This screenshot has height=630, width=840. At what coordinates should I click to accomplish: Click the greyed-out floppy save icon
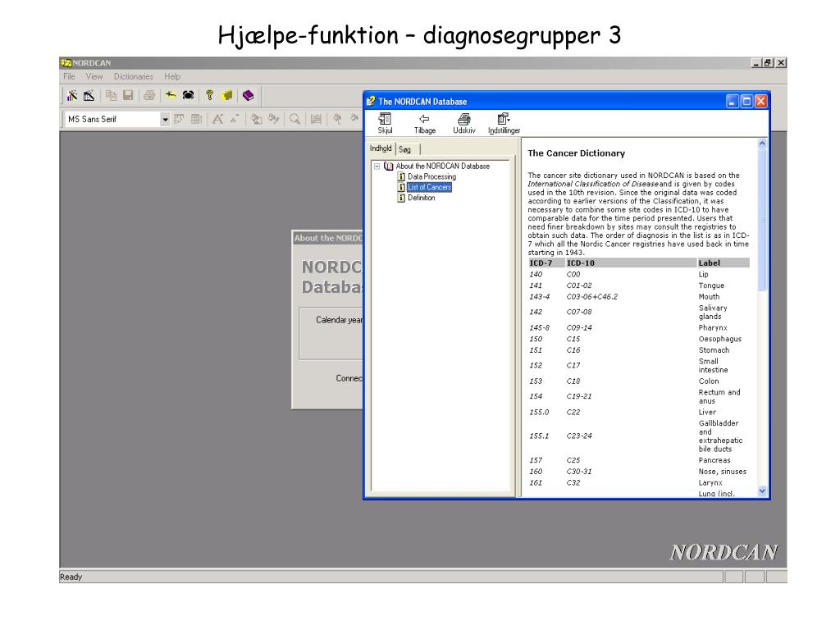pyautogui.click(x=128, y=95)
